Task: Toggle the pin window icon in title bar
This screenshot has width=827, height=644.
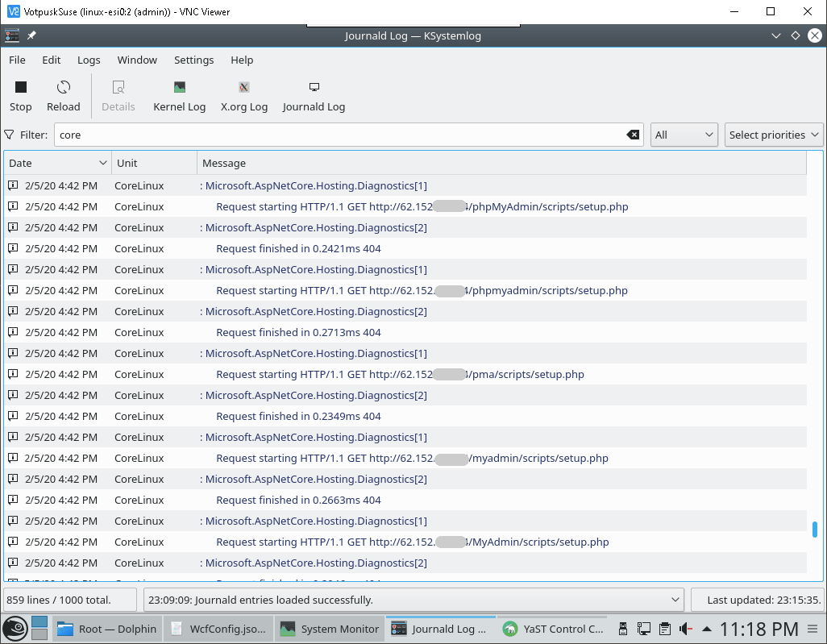Action: click(x=31, y=35)
